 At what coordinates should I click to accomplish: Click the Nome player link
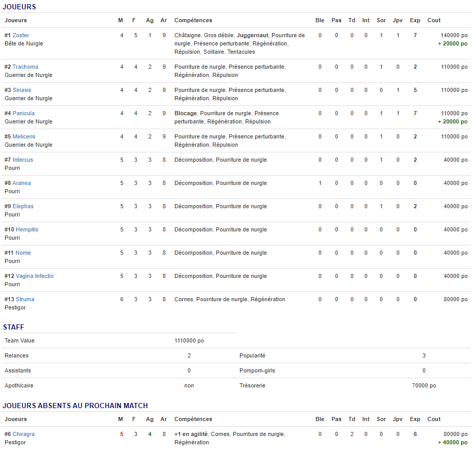click(x=23, y=253)
